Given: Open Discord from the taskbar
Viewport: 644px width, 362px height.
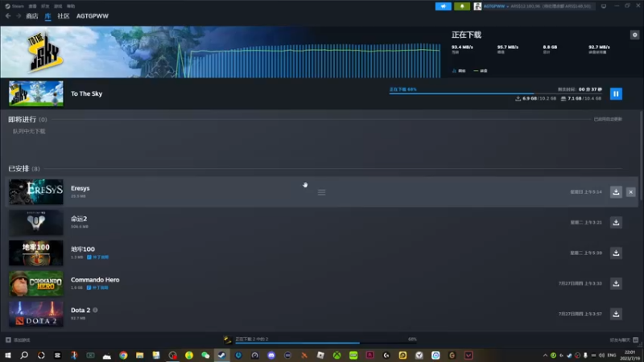Looking at the screenshot, I should pos(271,355).
